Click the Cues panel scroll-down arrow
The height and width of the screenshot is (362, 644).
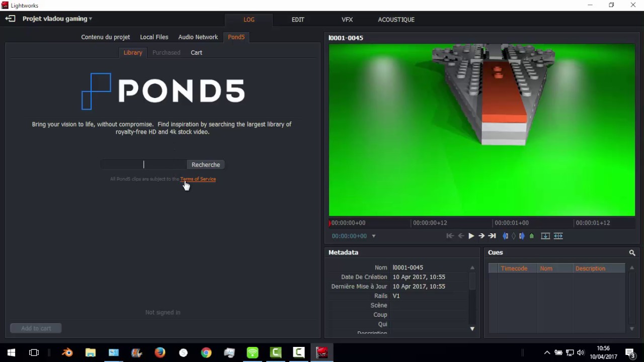click(632, 329)
